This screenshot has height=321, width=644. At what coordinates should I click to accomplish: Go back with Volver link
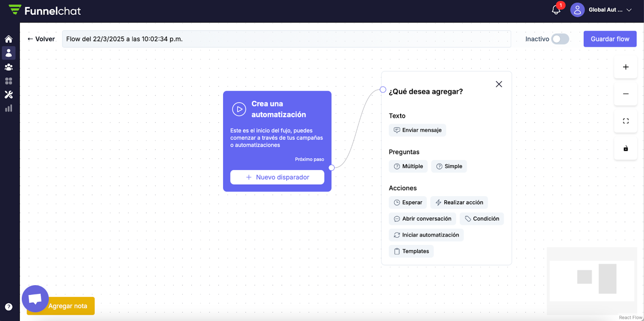tap(41, 39)
